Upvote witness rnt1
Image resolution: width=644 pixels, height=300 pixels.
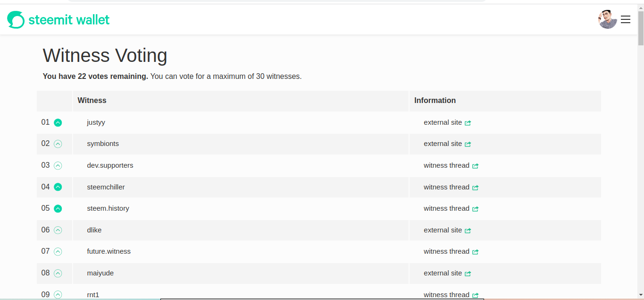58,295
